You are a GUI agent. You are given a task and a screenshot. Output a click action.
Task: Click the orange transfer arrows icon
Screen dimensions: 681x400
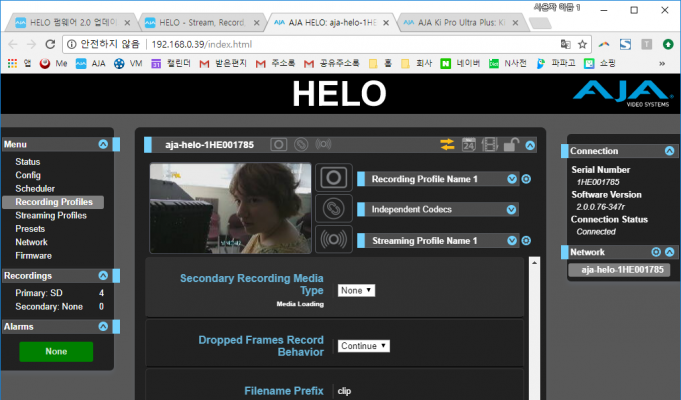[447, 144]
